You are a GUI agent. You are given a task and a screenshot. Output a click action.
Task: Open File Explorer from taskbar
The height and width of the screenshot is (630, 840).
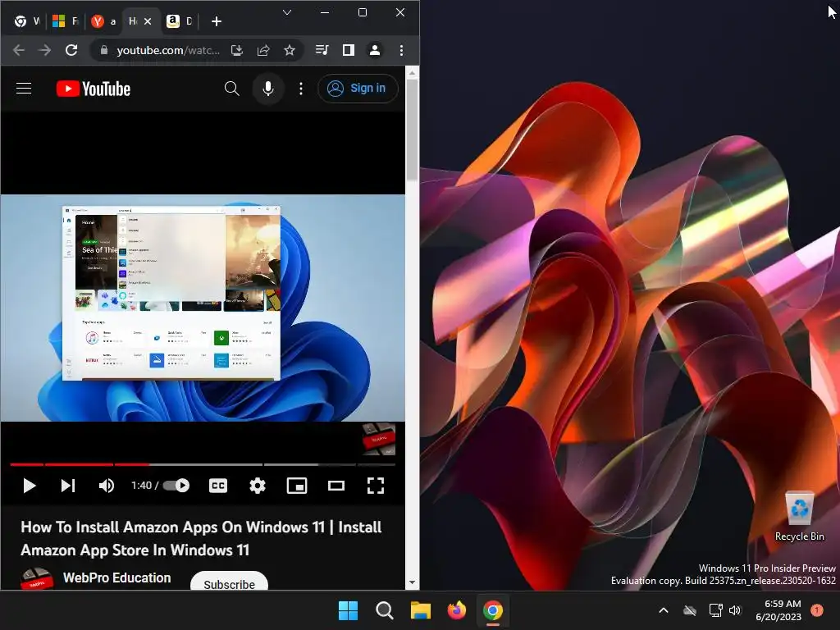[x=421, y=610]
